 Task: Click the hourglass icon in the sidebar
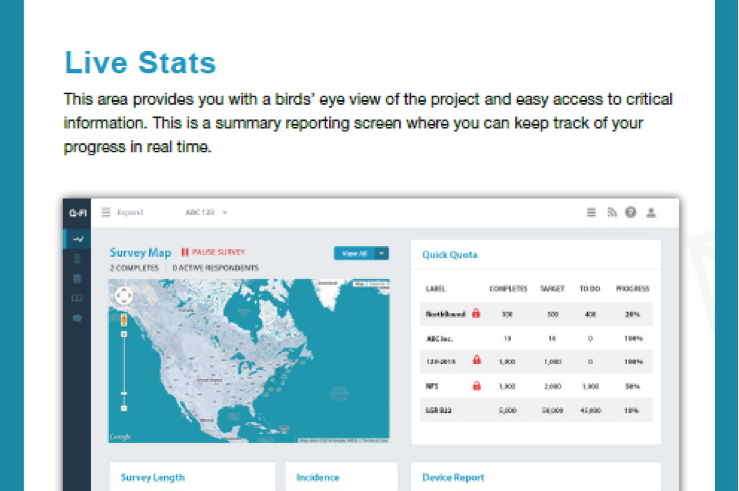[77, 258]
